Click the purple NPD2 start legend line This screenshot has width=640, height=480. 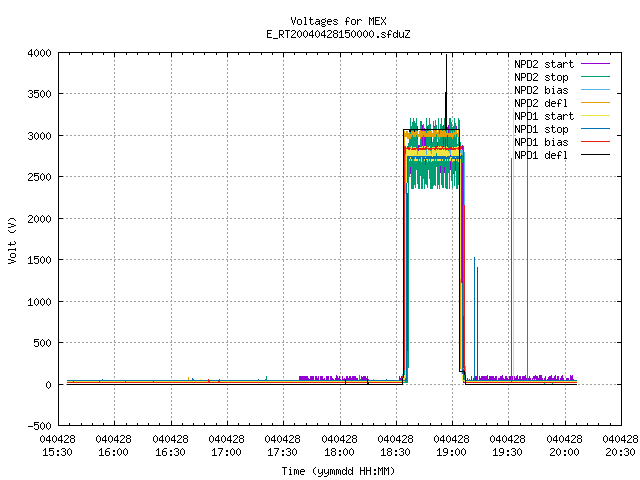[x=595, y=64]
